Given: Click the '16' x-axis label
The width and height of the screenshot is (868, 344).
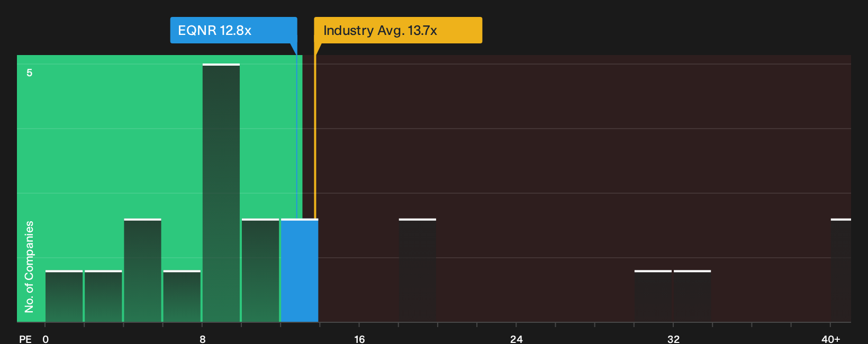Looking at the screenshot, I should (x=359, y=339).
